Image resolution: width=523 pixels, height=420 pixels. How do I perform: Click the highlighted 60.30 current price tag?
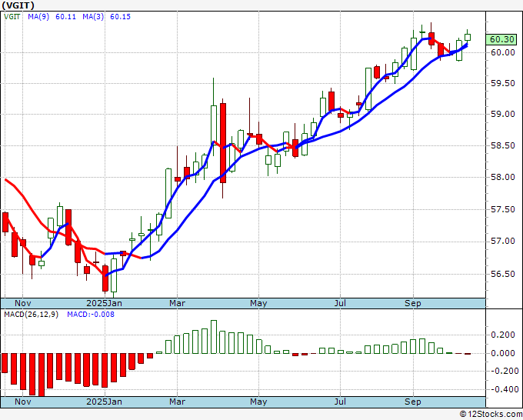point(501,39)
